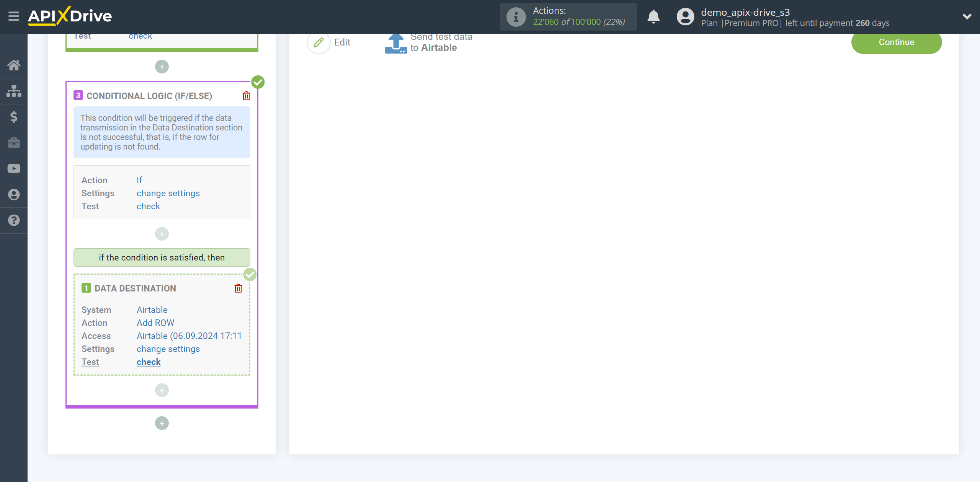Click the green checkmark on CONDITIONAL LOGIC block
Viewport: 980px width, 482px height.
click(x=258, y=82)
